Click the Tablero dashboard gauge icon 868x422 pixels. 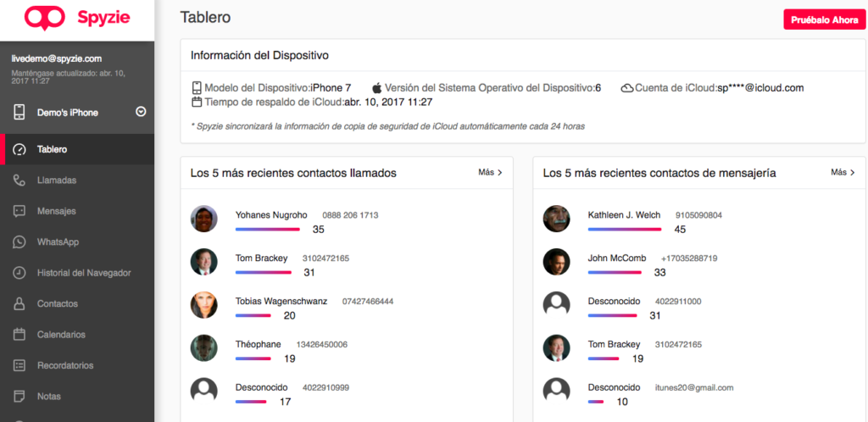click(19, 149)
